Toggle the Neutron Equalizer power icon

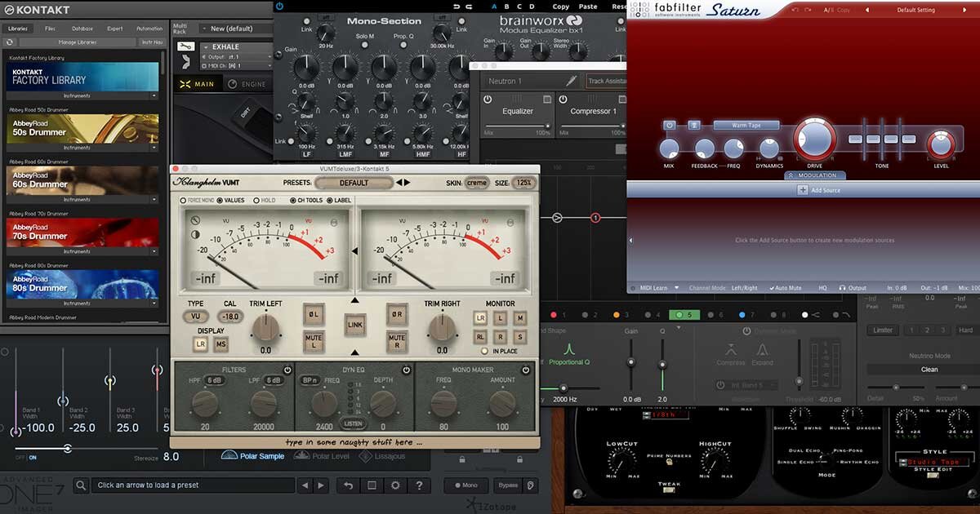click(488, 100)
